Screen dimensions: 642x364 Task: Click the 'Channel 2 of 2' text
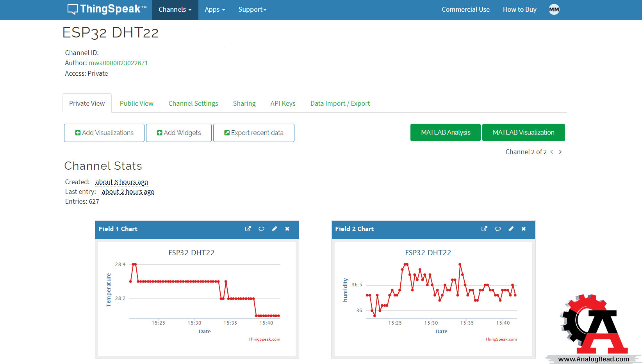[x=526, y=152]
